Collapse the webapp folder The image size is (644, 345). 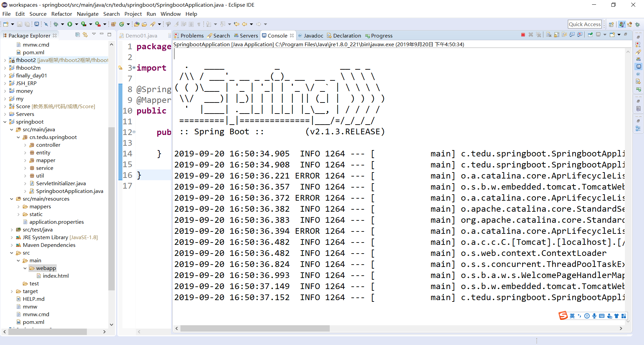click(25, 268)
